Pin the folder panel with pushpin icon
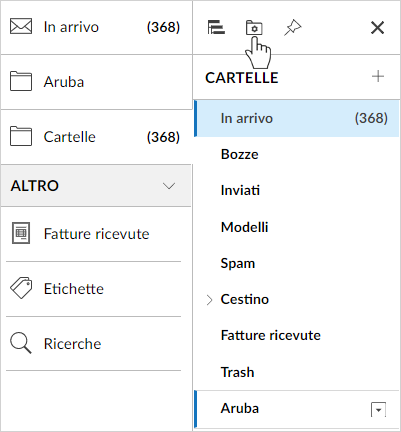The height and width of the screenshot is (432, 401). pyautogui.click(x=292, y=28)
